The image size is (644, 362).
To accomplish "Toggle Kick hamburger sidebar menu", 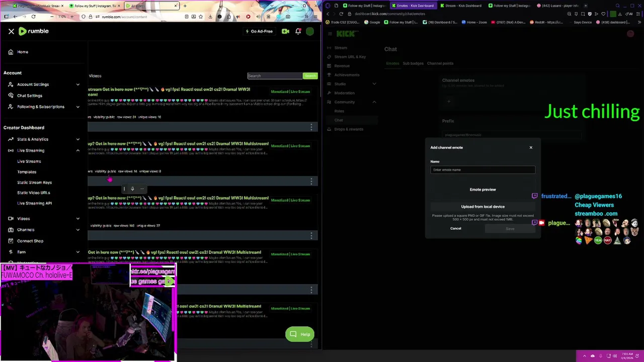I will 330,34.
